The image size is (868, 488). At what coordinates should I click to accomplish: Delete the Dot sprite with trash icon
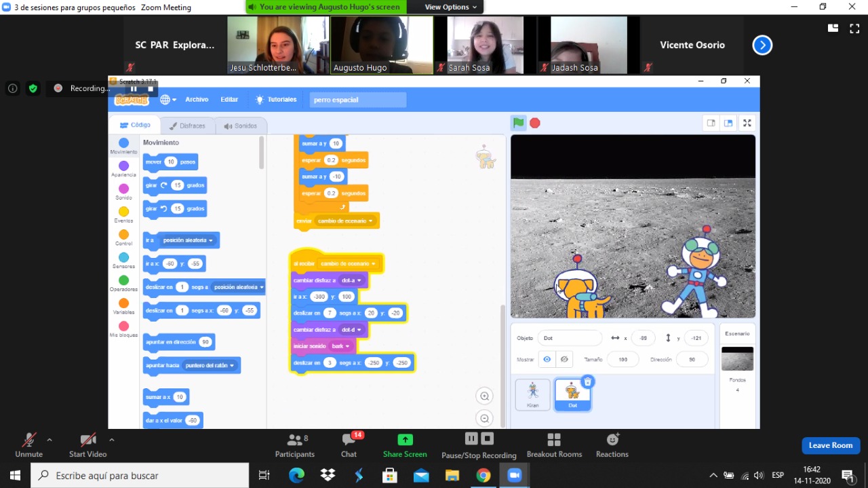point(588,382)
